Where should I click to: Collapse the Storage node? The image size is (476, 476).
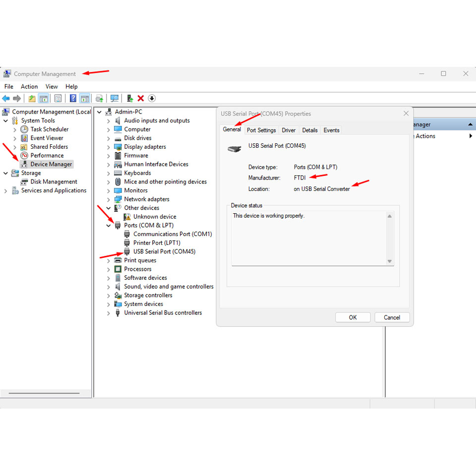(5, 174)
